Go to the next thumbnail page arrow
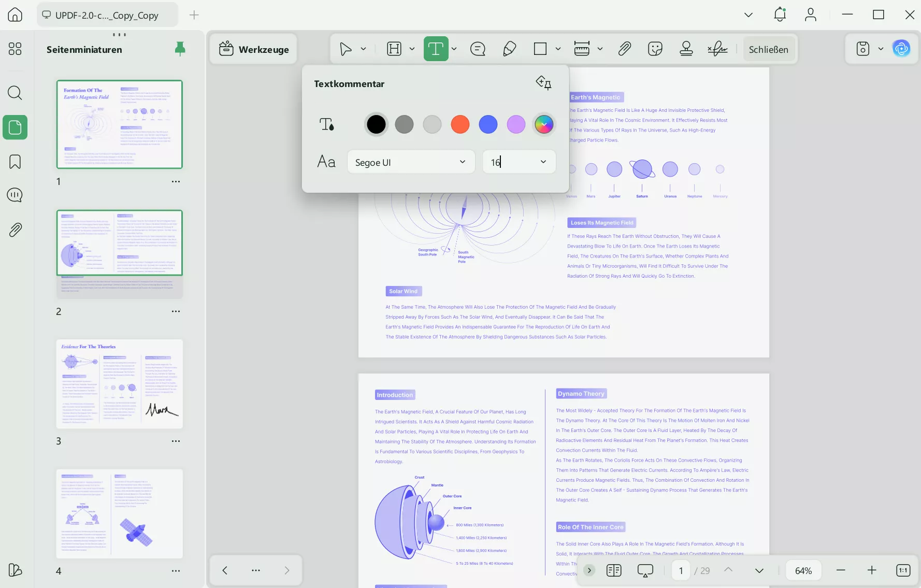The height and width of the screenshot is (588, 921). [287, 570]
